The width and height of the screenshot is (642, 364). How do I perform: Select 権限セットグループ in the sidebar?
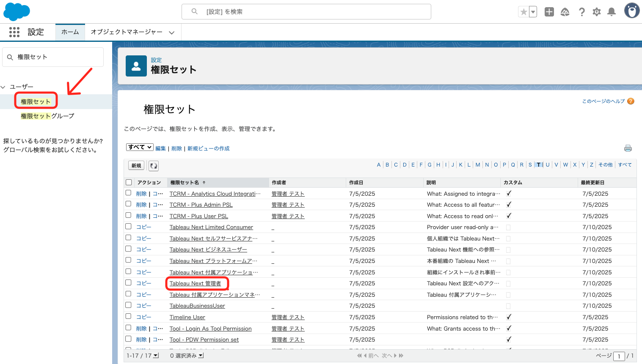(x=47, y=116)
